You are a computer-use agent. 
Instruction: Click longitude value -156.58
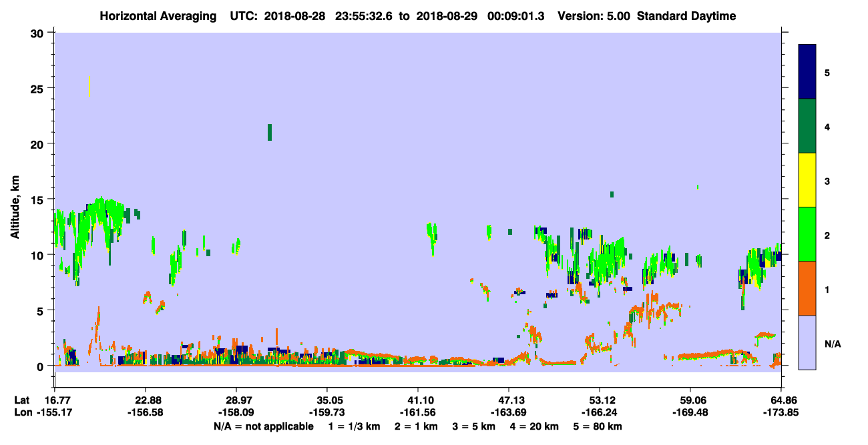point(145,413)
